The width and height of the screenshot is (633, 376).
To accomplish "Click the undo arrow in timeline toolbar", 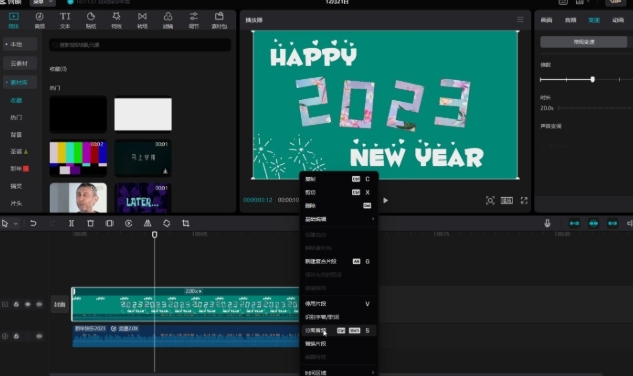I will click(x=33, y=223).
